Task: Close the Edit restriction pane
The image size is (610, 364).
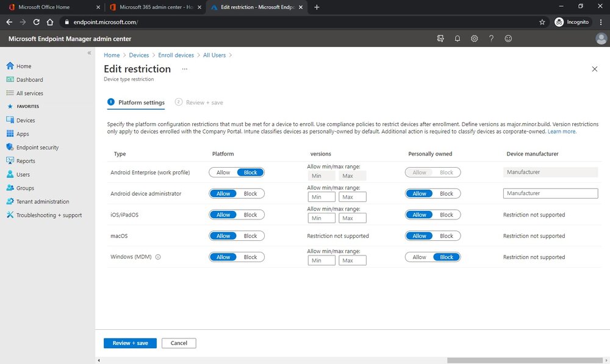Action: point(594,69)
